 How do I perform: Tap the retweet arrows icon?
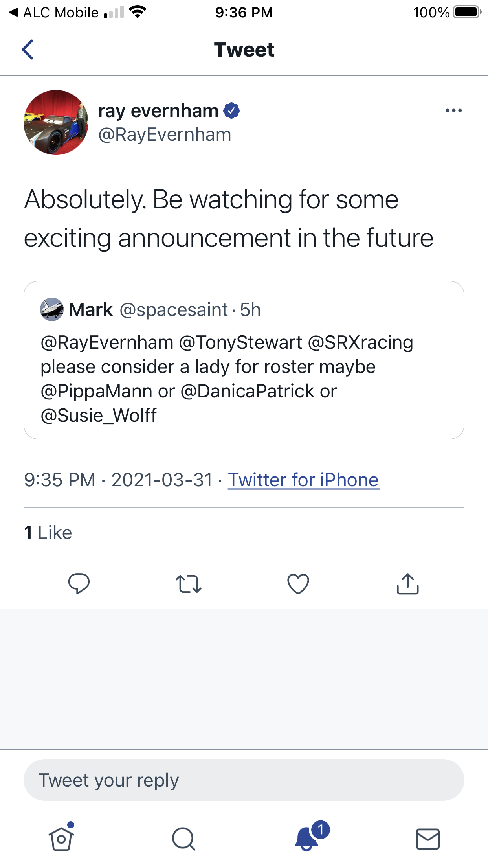tap(189, 584)
